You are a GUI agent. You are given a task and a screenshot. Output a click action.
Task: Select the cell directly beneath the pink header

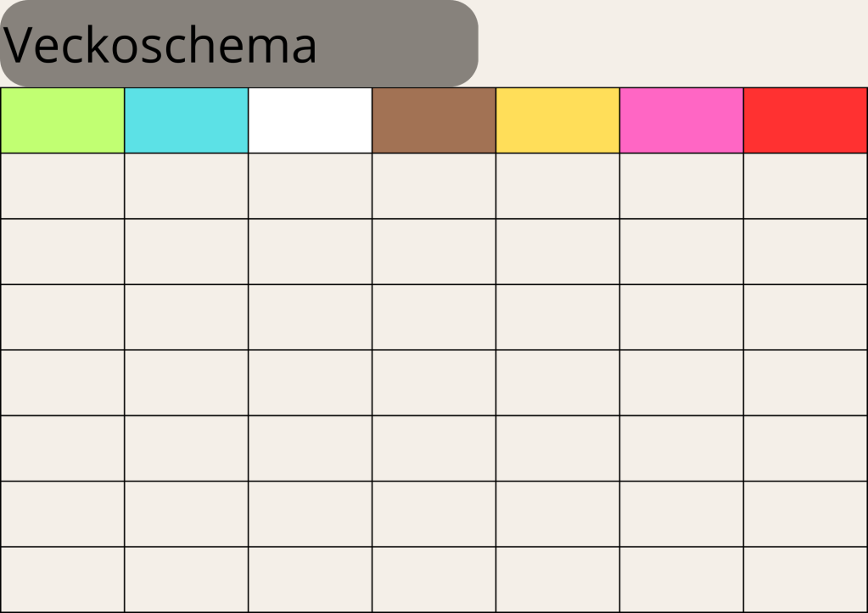pyautogui.click(x=682, y=187)
